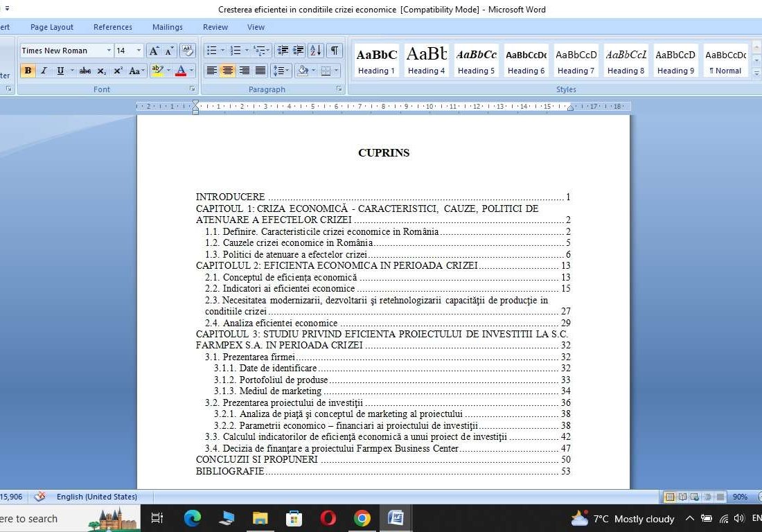
Task: Open the Font dialog launcher
Action: [x=192, y=89]
